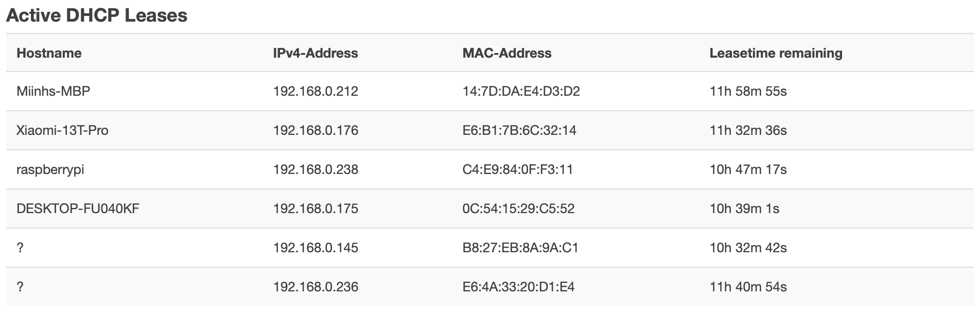The height and width of the screenshot is (313, 980).
Task: Select IP address 192.168.0.238
Action: [315, 169]
